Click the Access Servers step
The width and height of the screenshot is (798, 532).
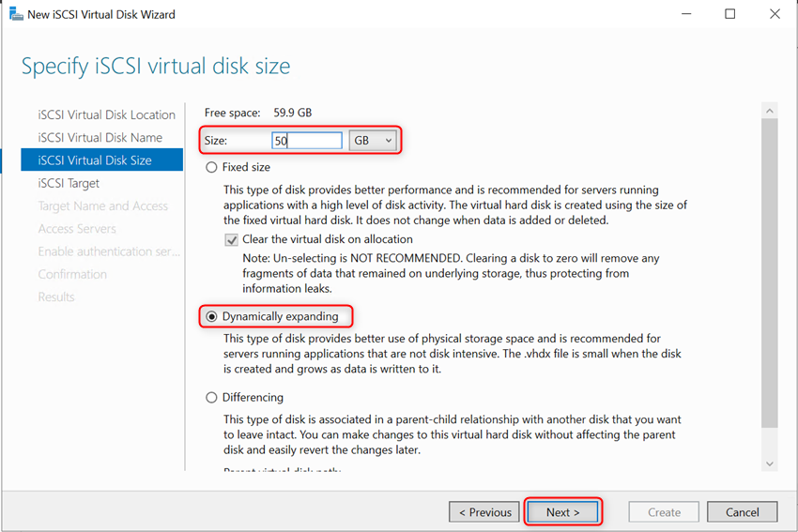point(77,229)
